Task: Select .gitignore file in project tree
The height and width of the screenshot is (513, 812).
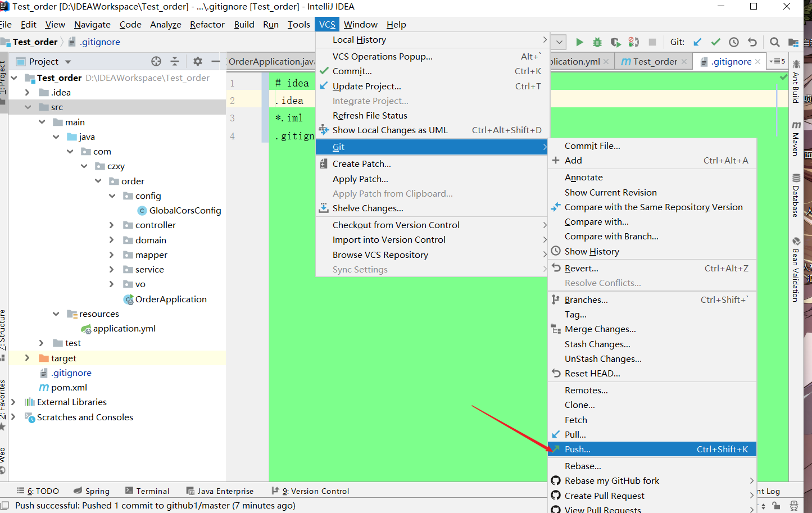Action: click(65, 373)
